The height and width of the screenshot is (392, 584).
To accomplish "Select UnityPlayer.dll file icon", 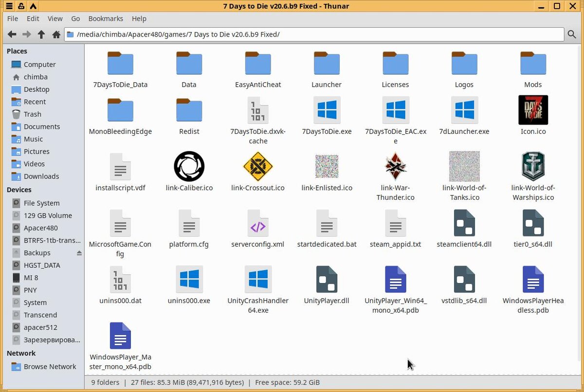I will pyautogui.click(x=327, y=279).
